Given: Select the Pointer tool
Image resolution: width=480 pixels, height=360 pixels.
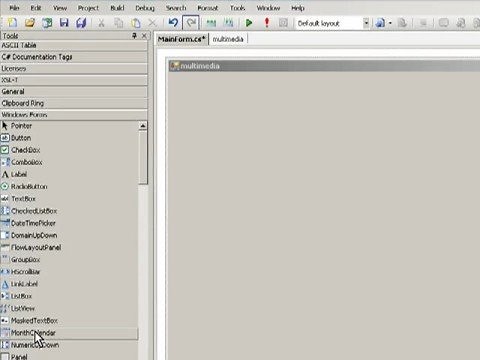Looking at the screenshot, I should click(x=69, y=126).
